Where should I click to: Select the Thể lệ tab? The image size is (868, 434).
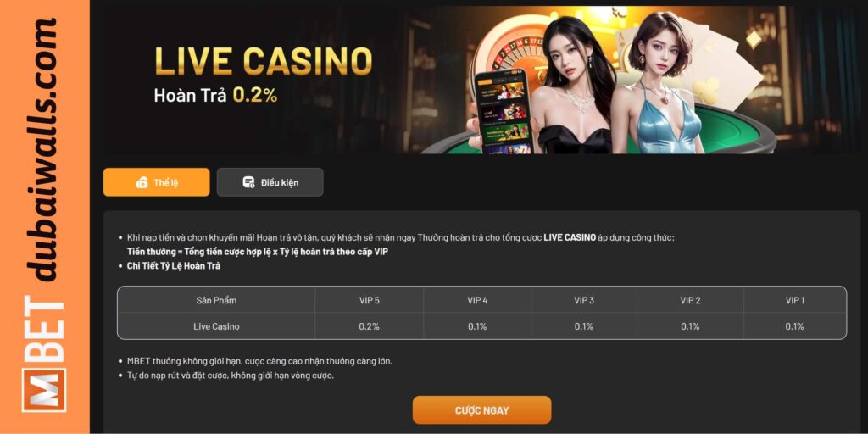(x=157, y=182)
